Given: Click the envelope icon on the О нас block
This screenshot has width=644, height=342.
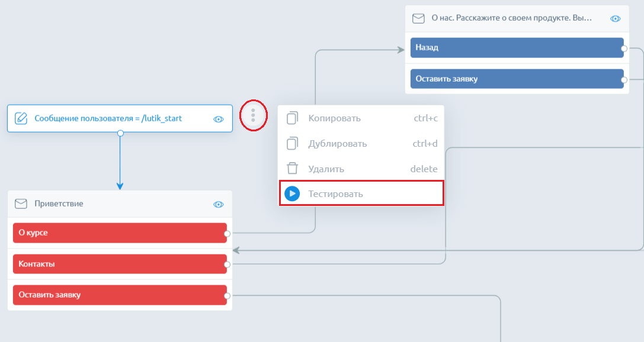Looking at the screenshot, I should click(x=418, y=18).
